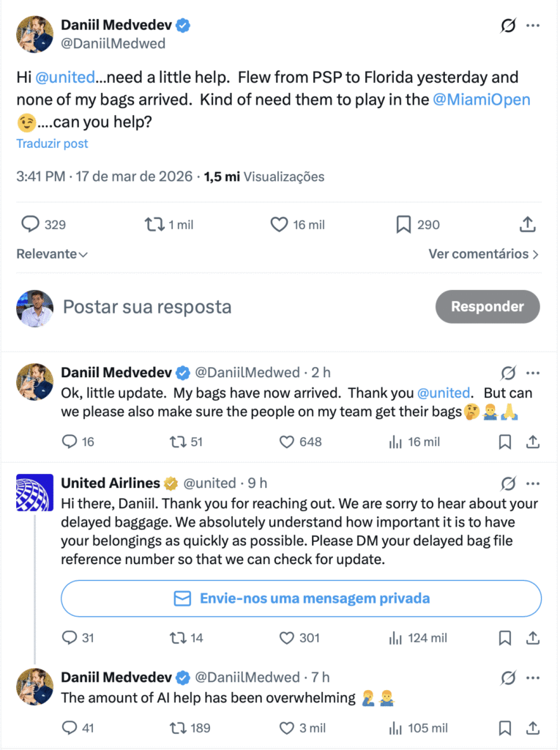Open the @MiamiOpen mention link
This screenshot has width=560, height=750.
tap(482, 100)
